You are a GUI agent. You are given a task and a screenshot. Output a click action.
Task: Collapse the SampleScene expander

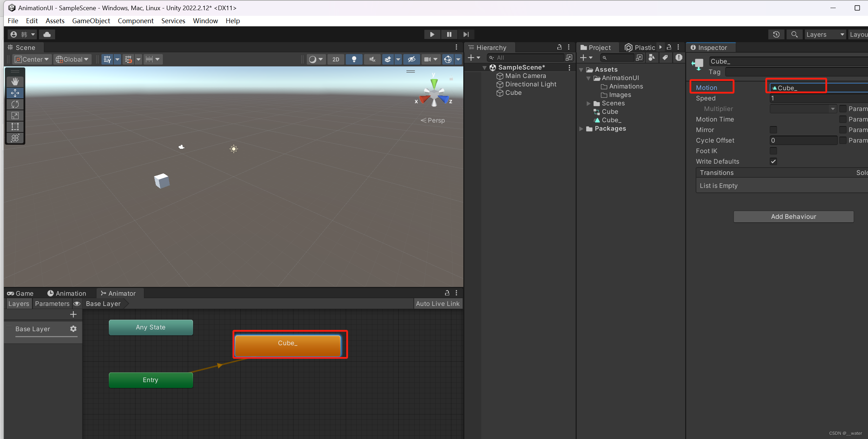pos(484,68)
